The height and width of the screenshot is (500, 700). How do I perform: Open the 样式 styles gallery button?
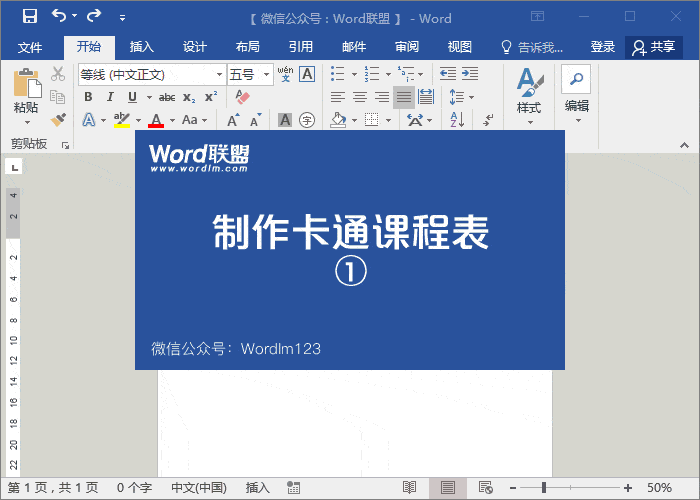click(529, 96)
